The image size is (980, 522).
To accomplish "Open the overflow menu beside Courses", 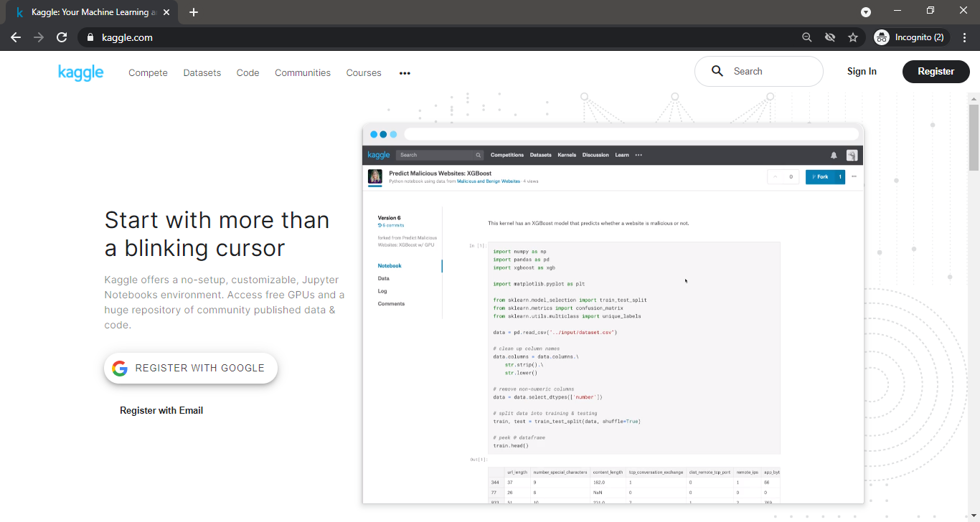I will (405, 72).
